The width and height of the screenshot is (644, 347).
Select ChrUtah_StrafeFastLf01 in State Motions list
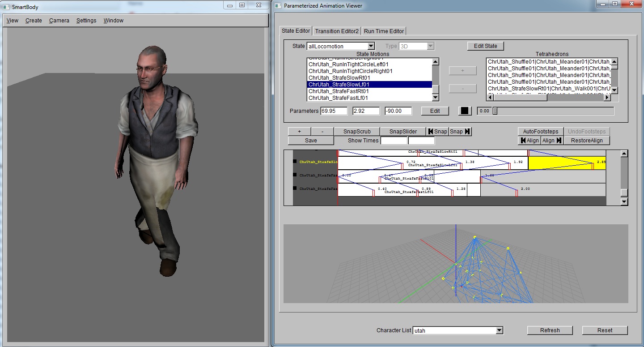pyautogui.click(x=369, y=98)
